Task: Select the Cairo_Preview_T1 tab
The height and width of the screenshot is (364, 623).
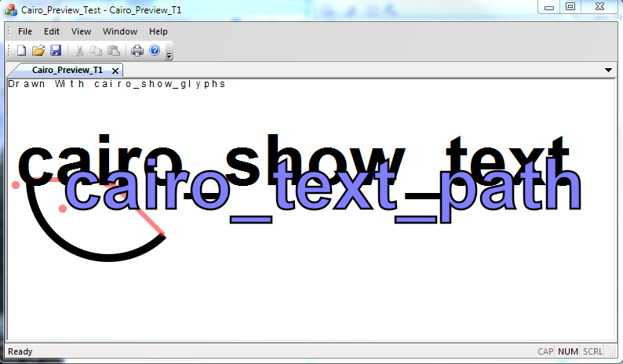Action: [x=67, y=70]
